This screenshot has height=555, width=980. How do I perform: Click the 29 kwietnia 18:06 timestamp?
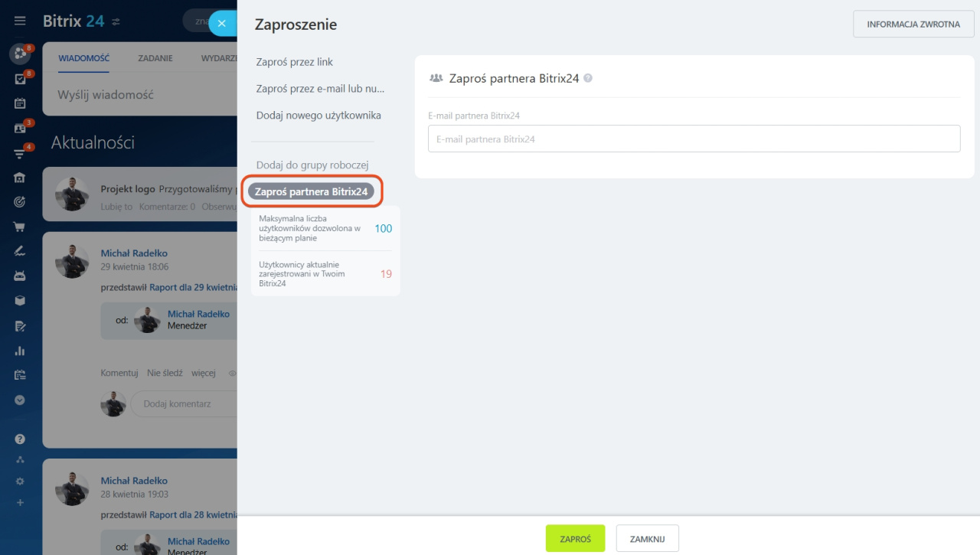point(135,267)
